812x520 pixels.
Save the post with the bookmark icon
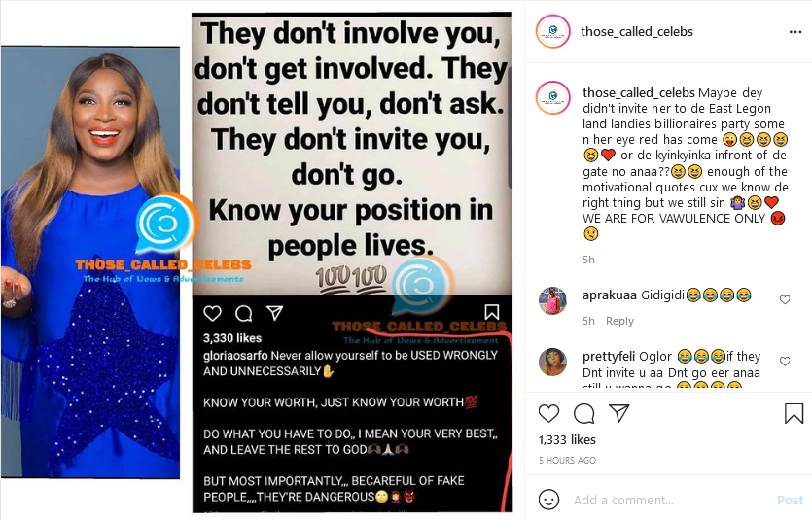pos(794,413)
